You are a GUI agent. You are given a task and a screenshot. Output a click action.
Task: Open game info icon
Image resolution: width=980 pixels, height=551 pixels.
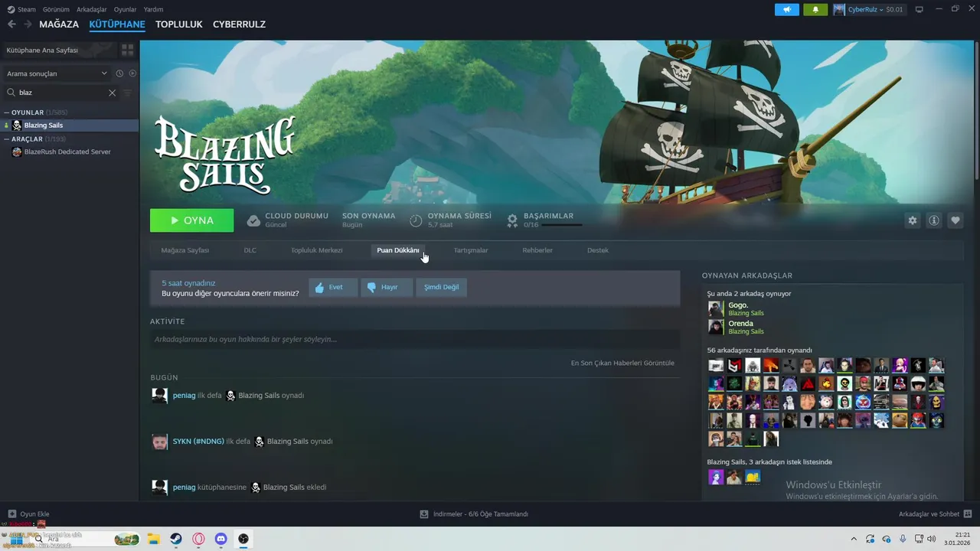[934, 220]
